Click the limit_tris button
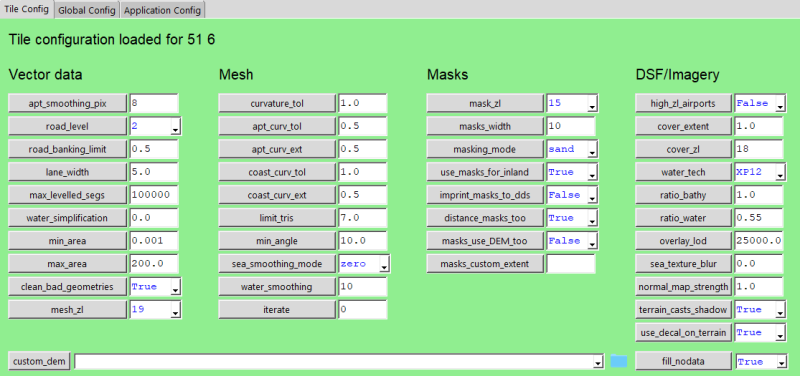The width and height of the screenshot is (800, 376). [x=277, y=218]
